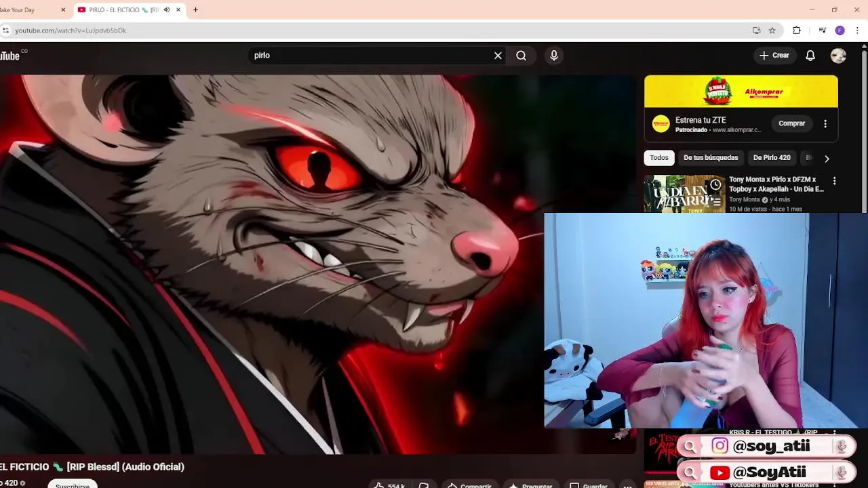Open the notifications bell
Screen dimensions: 868x488
[810, 56]
